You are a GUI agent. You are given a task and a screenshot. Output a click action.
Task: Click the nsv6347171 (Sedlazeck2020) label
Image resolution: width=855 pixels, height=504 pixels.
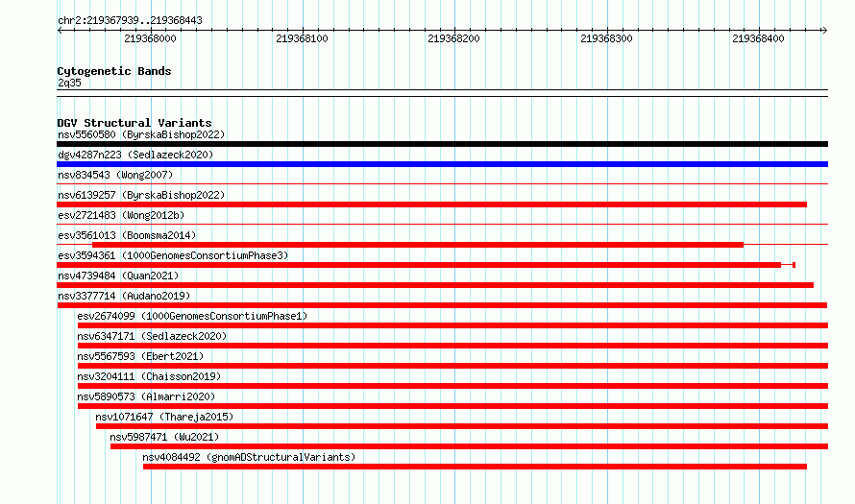(x=152, y=336)
